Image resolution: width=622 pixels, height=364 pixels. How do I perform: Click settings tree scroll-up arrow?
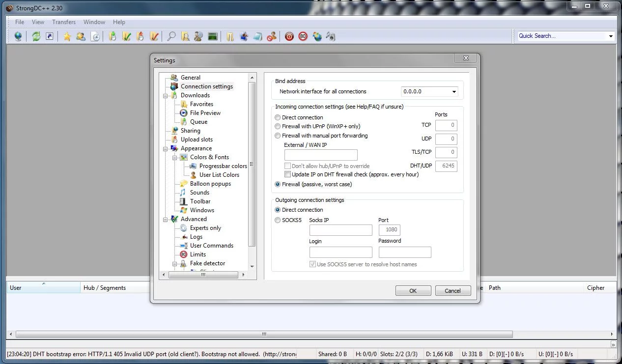click(252, 78)
